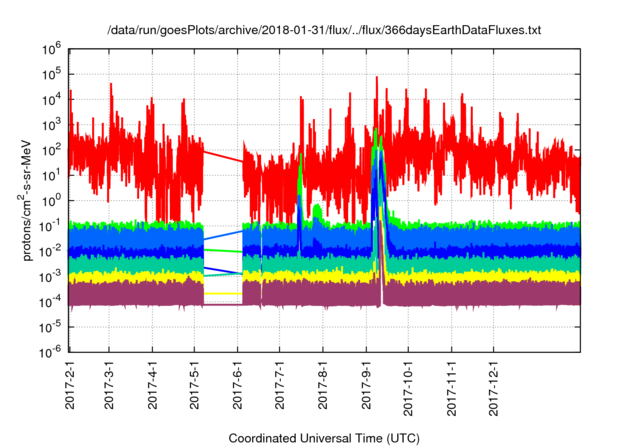Click the '2017-12-1' date tick label
Screen dimensions: 640x448
tap(494, 387)
